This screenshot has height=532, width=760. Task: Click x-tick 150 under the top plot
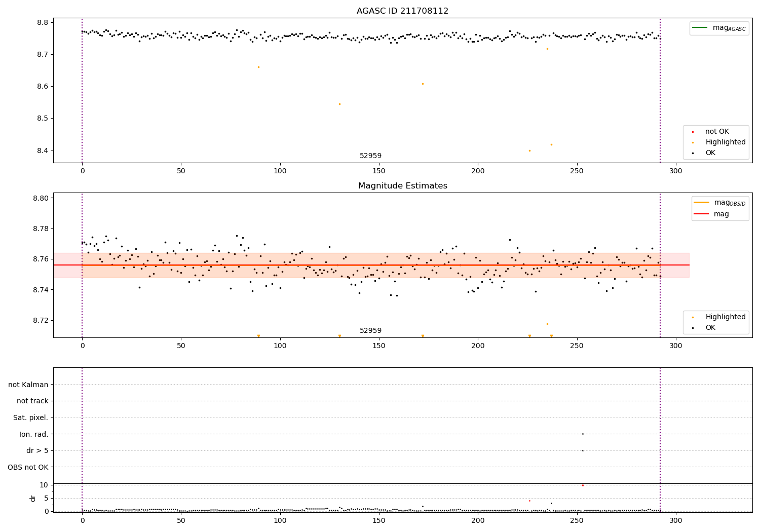379,171
